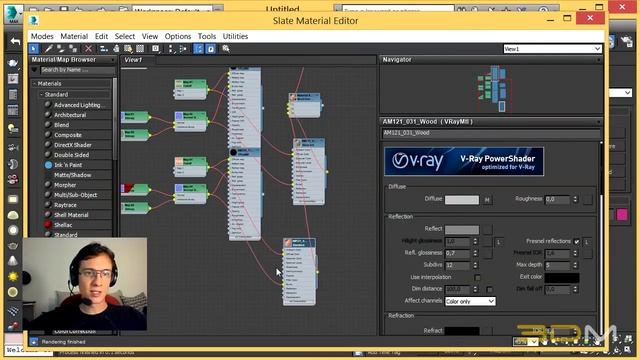Click the Hilight glossiness map button
This screenshot has width=640, height=360.
click(487, 242)
